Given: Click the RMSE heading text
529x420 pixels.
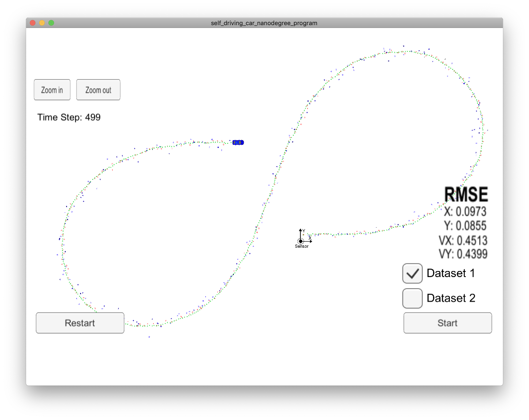Looking at the screenshot, I should 466,195.
